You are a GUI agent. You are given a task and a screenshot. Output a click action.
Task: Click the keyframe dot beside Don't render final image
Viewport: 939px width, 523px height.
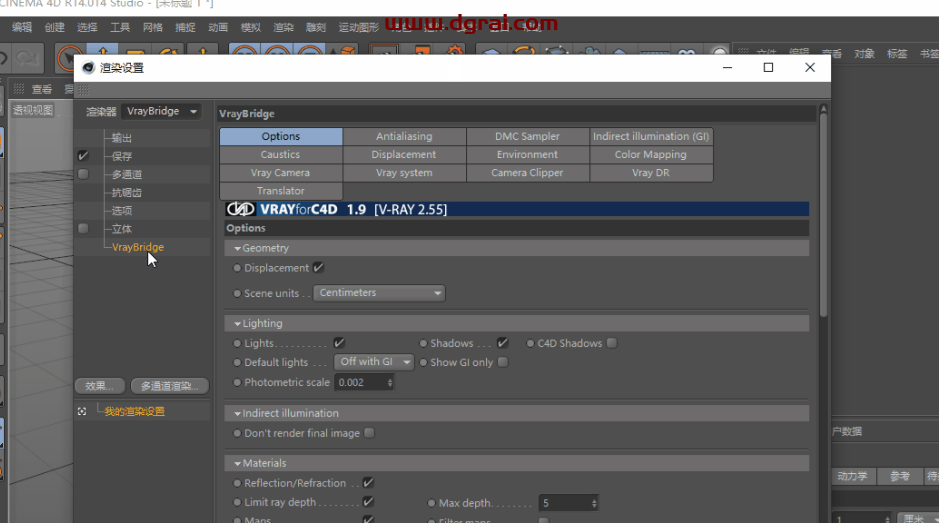(x=237, y=433)
